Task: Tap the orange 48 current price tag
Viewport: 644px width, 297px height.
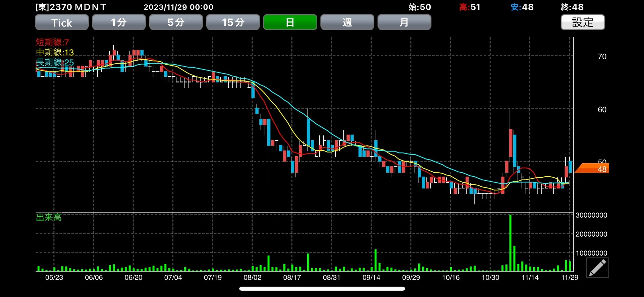Action: click(592, 168)
